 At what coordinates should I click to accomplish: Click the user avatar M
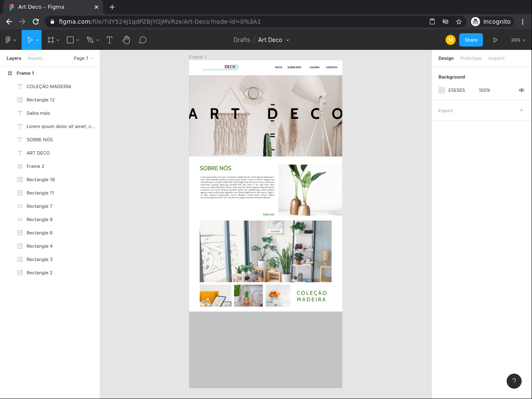(451, 40)
